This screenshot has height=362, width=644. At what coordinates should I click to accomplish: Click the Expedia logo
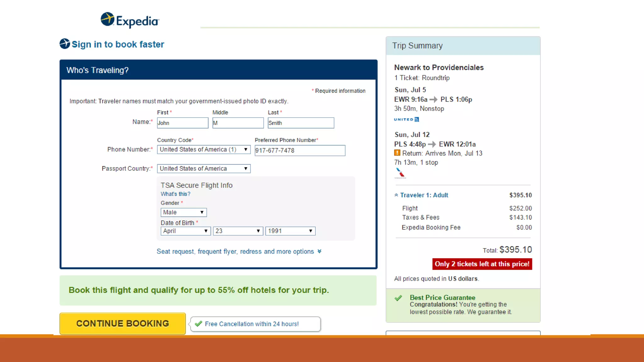(130, 20)
